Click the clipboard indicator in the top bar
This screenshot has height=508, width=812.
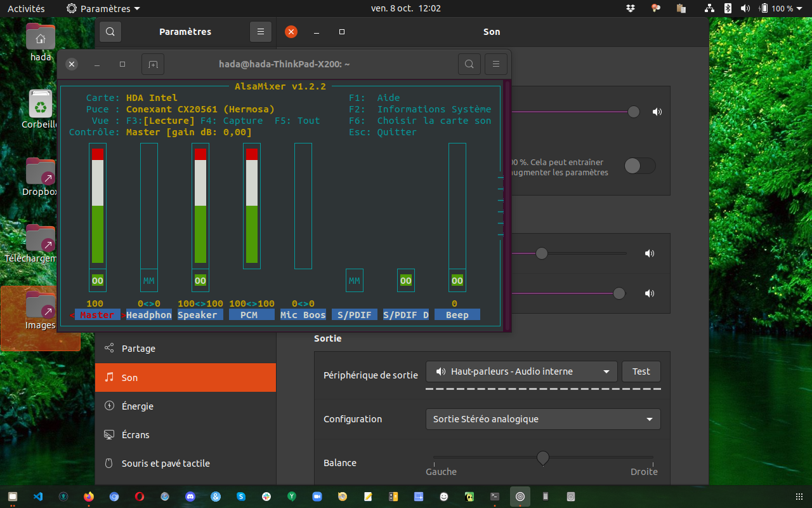(x=681, y=8)
